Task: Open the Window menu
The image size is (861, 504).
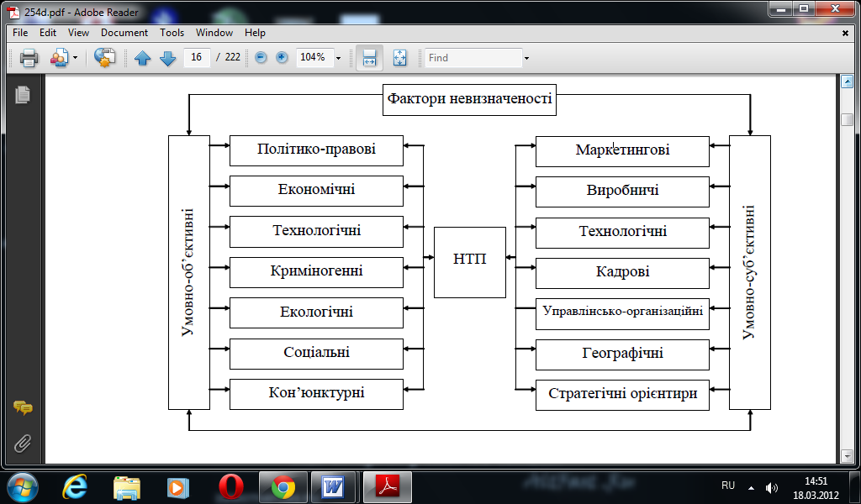Action: (x=214, y=33)
